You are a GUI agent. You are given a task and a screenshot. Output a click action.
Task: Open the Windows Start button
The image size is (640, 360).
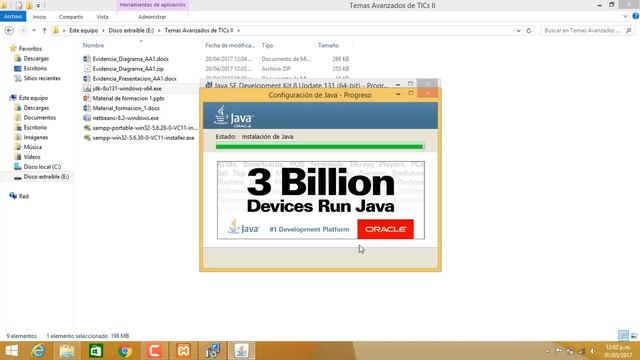(x=11, y=351)
